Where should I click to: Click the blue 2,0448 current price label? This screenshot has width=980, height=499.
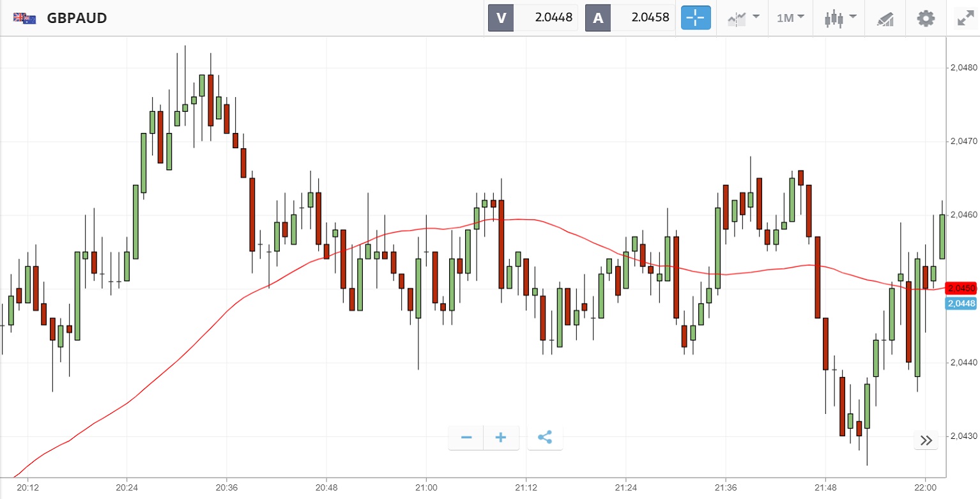[961, 303]
